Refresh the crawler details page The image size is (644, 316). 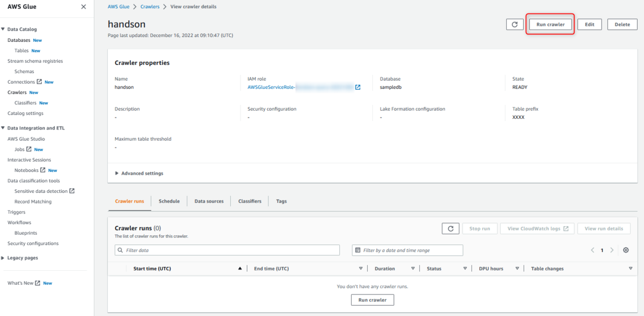point(515,24)
